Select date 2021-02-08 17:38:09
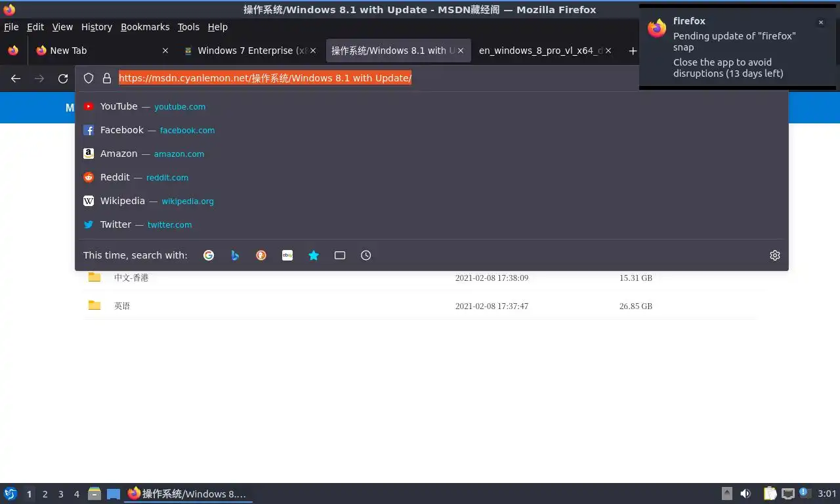Screen dimensions: 840x504 (492, 278)
